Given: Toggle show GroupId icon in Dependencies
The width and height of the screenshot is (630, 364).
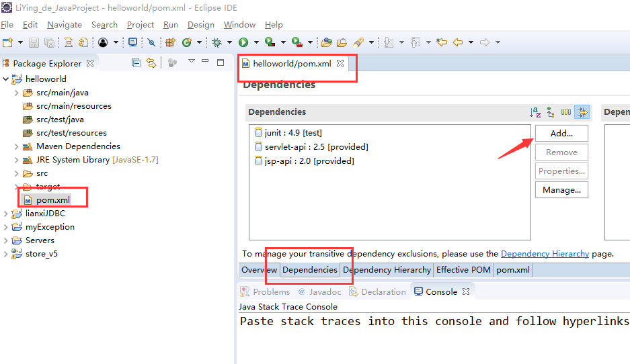Looking at the screenshot, I should pyautogui.click(x=551, y=112).
